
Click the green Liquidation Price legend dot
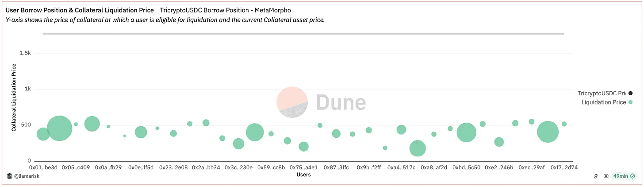630,102
